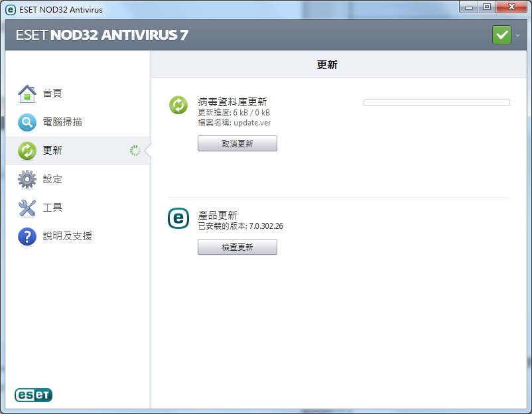This screenshot has height=414, width=532.
Task: Click the ESET title bar app icon
Action: point(11,10)
